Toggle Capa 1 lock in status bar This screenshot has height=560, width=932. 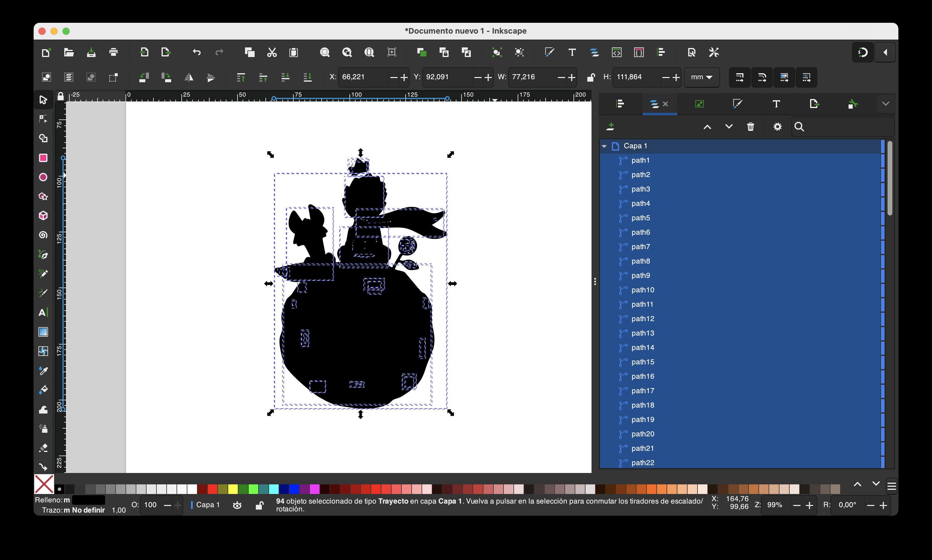coord(259,505)
